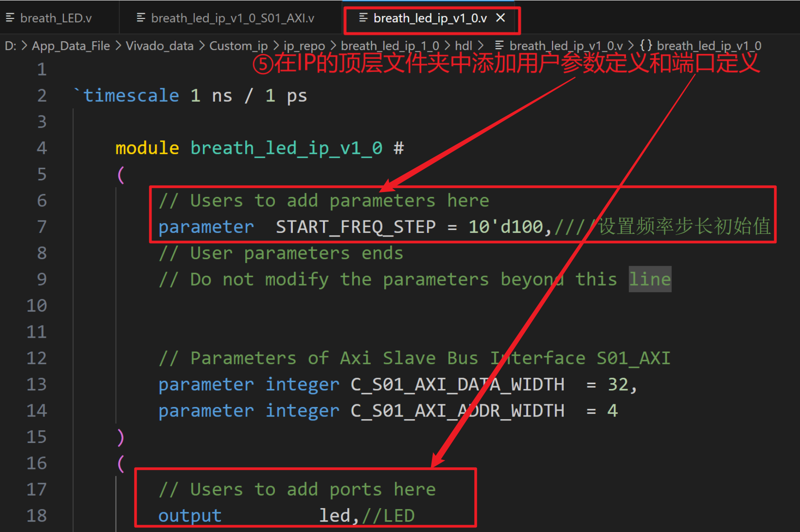This screenshot has height=532, width=800.
Task: Open App_Data_File breadcrumb folder
Action: pyautogui.click(x=71, y=46)
